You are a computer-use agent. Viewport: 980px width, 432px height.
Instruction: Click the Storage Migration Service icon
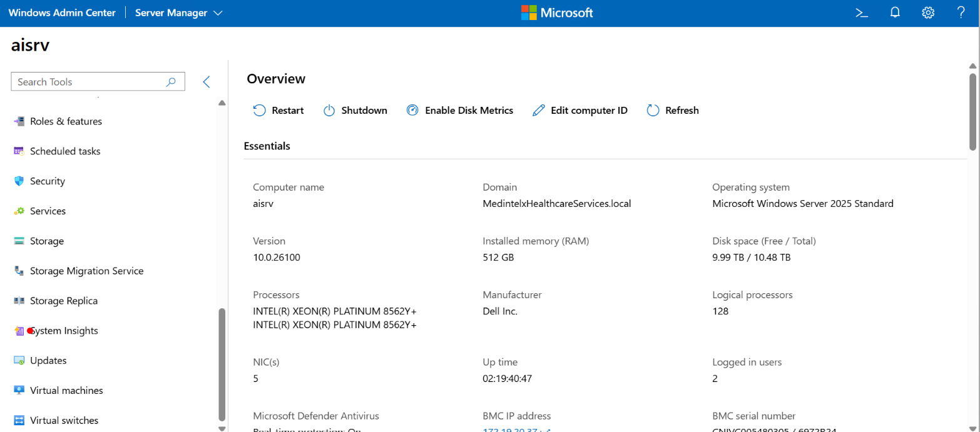(x=19, y=271)
